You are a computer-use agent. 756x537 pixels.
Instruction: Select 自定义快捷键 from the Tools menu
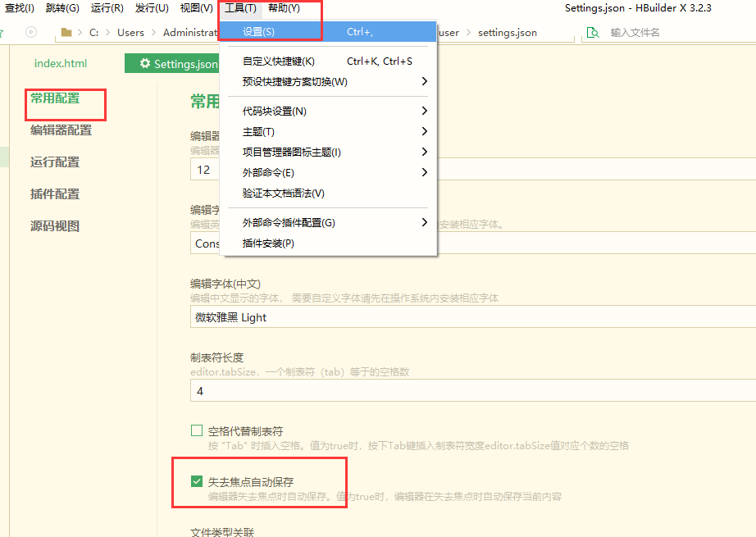coord(278,61)
